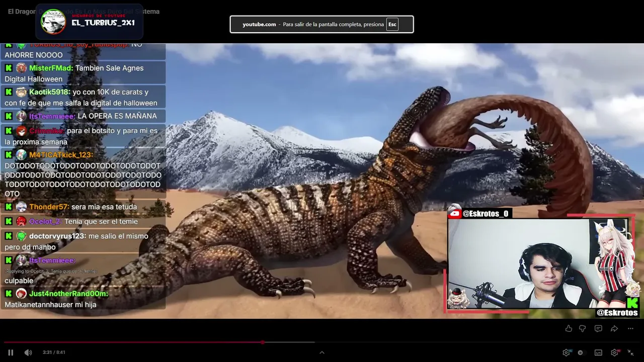
Task: Click the Crimmiko username in chat
Action: coord(47,131)
